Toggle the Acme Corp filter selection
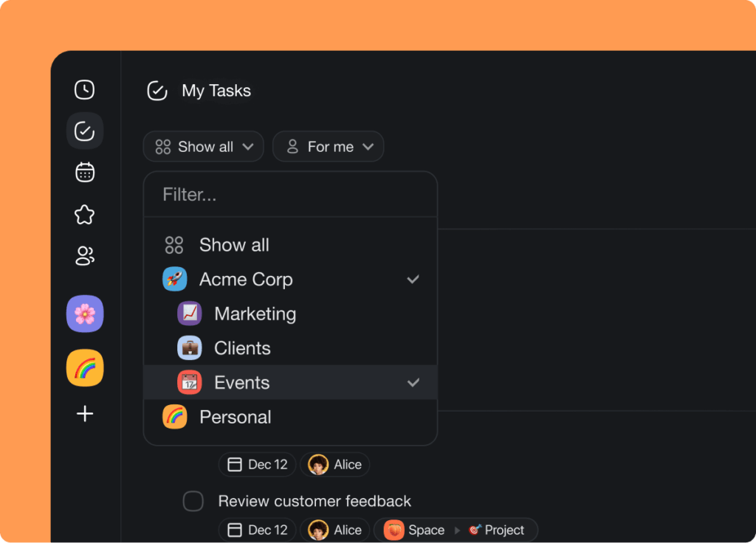The width and height of the screenshot is (756, 543). (246, 279)
